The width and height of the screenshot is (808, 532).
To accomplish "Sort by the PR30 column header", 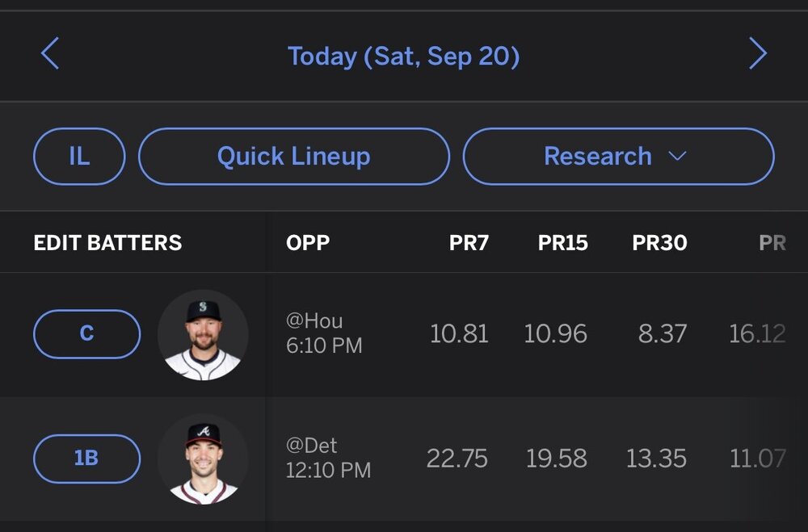I will (659, 243).
